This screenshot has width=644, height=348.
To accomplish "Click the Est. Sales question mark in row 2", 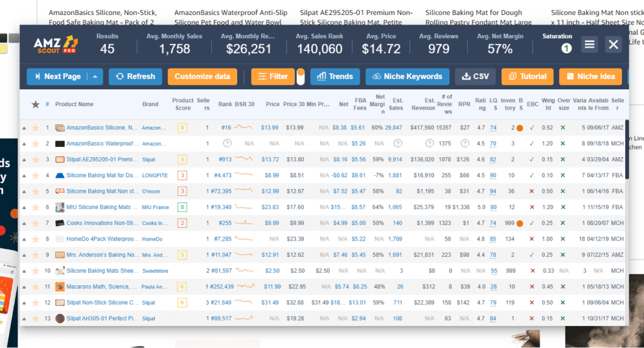I will [x=397, y=143].
